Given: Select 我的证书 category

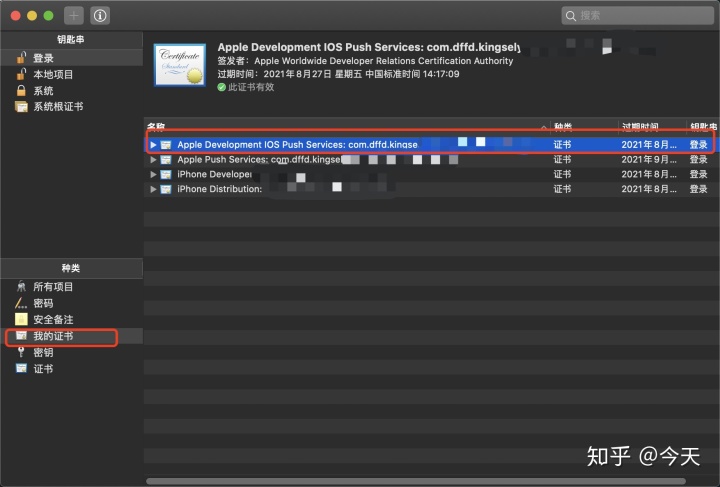Looking at the screenshot, I should pyautogui.click(x=72, y=336).
